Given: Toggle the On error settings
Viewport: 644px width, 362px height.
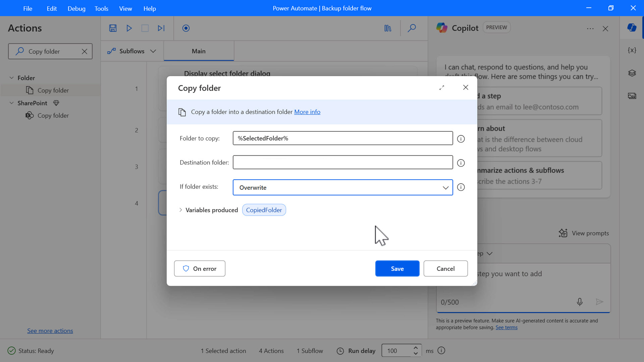Looking at the screenshot, I should coord(199,268).
